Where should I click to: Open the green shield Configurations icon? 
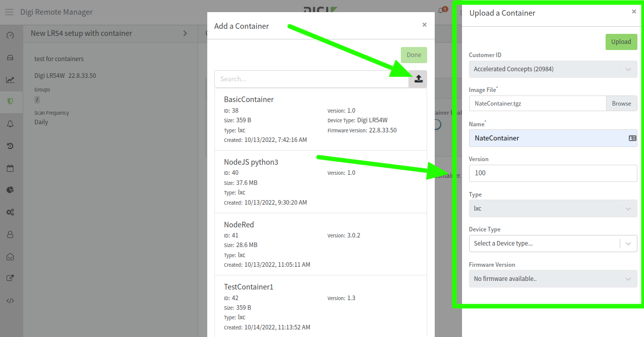tap(10, 102)
